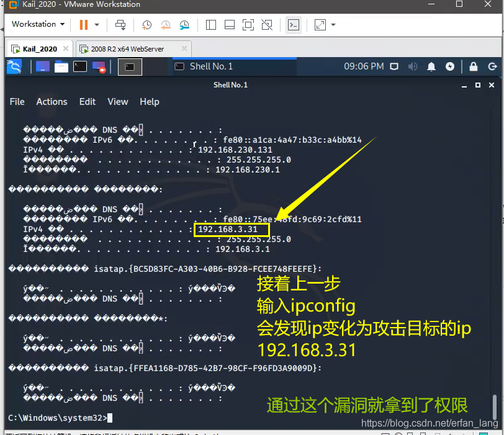Screen dimensions: 504x435
Task: Open the Workstation menu dropdown
Action: click(x=38, y=24)
